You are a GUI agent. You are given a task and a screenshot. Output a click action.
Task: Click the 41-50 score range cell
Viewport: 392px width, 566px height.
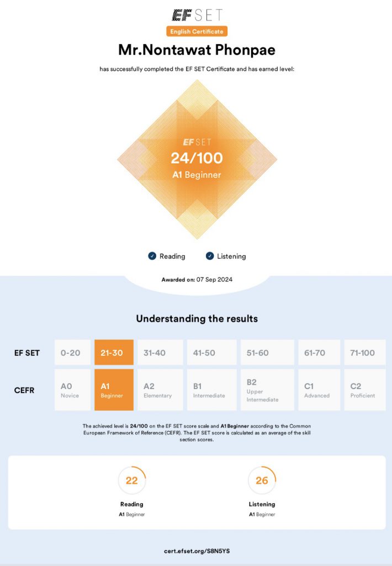tap(212, 353)
